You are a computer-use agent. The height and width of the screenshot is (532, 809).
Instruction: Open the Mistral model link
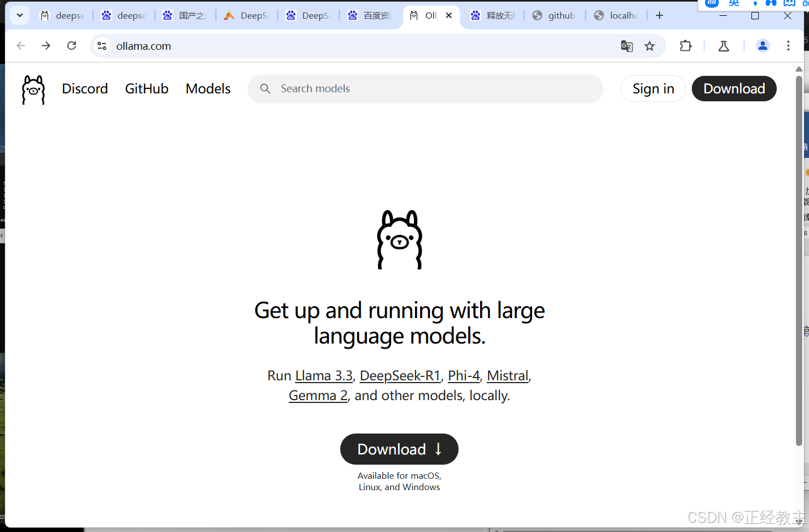[508, 376]
